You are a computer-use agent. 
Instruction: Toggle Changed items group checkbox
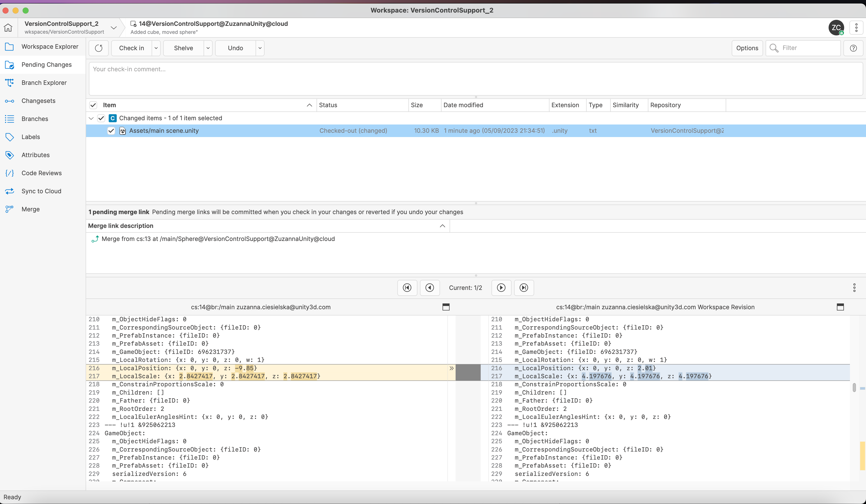click(x=101, y=118)
